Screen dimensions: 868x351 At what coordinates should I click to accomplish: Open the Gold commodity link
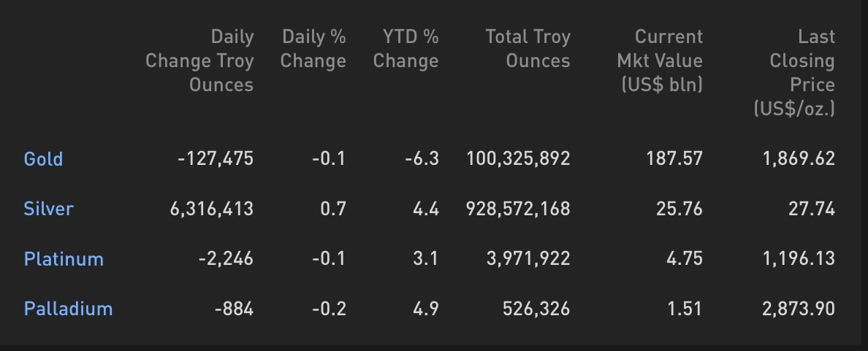click(x=43, y=159)
